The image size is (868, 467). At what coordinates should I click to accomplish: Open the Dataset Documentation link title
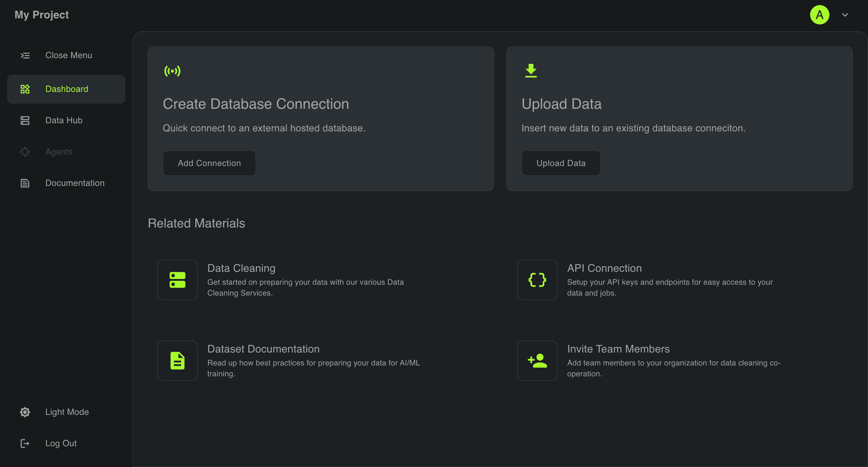[263, 349]
